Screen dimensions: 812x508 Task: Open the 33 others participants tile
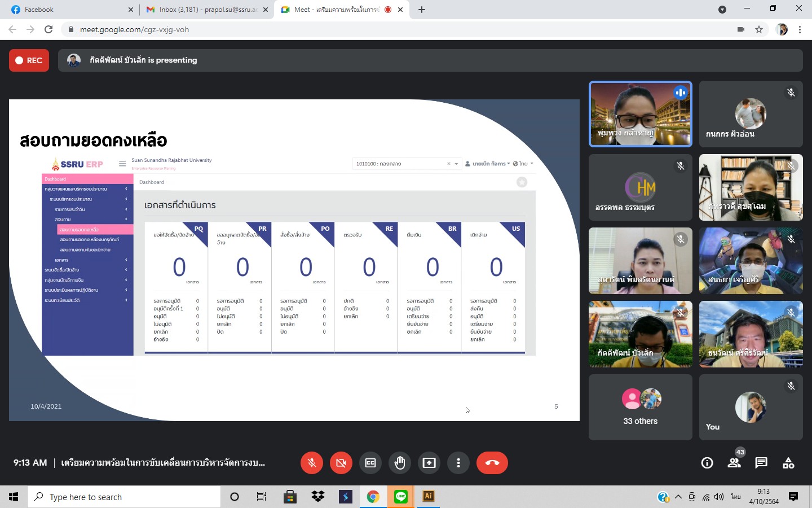click(x=640, y=407)
